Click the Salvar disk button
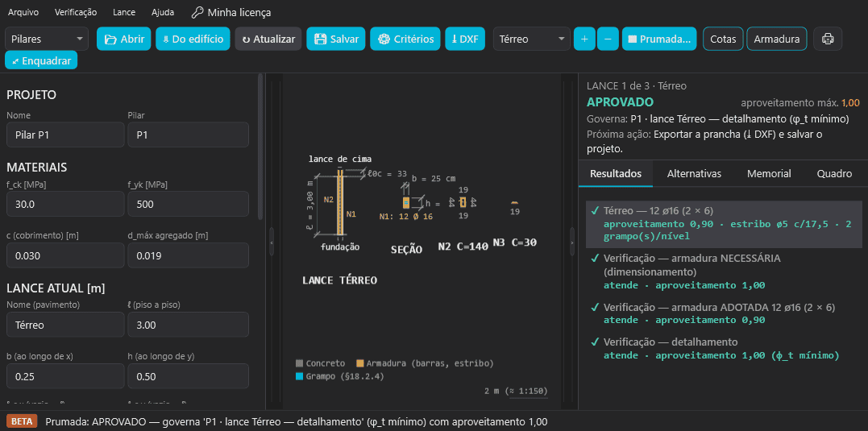Screen dimensions: 868x431 pyautogui.click(x=336, y=39)
